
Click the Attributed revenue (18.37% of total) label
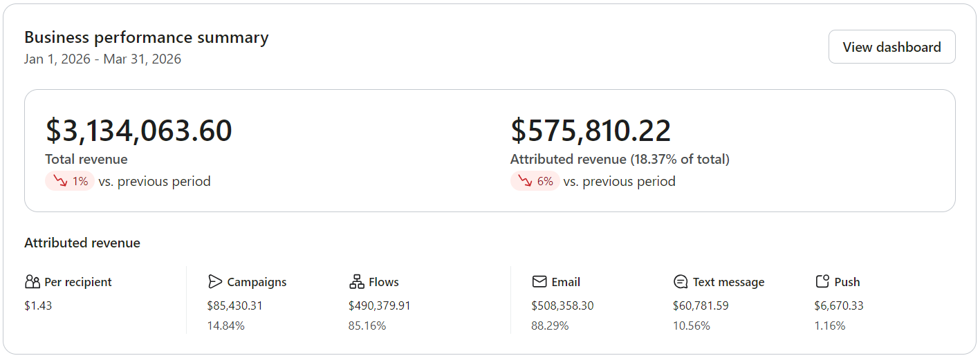pos(620,160)
